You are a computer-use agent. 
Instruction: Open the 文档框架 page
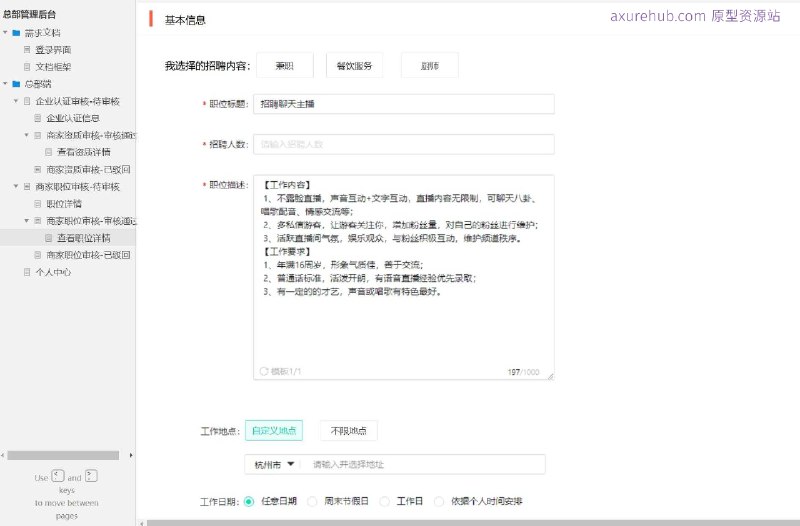point(53,67)
